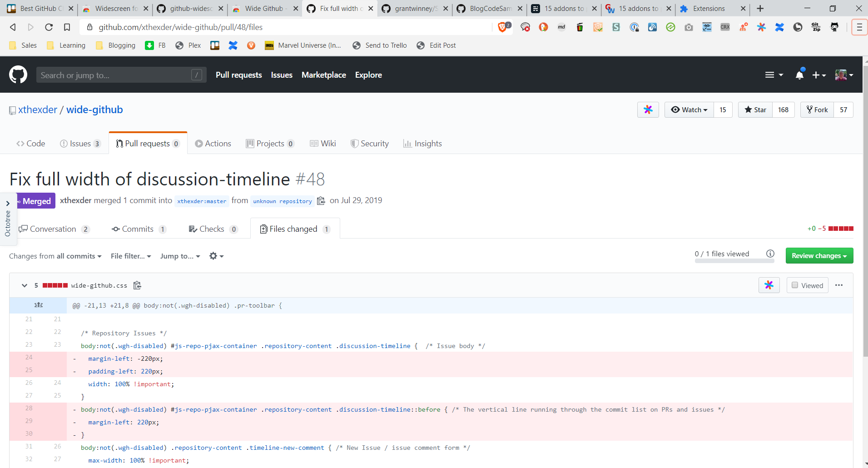The width and height of the screenshot is (868, 468).
Task: Expand the File filter dropdown
Action: (x=131, y=256)
